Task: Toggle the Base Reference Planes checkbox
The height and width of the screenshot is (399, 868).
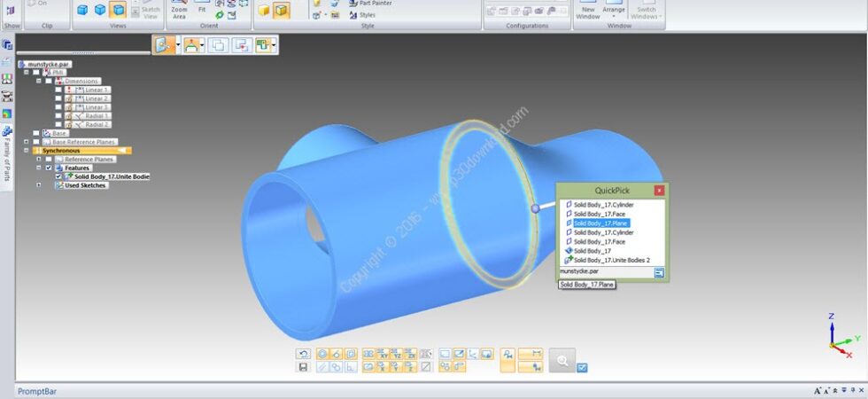Action: coord(36,142)
